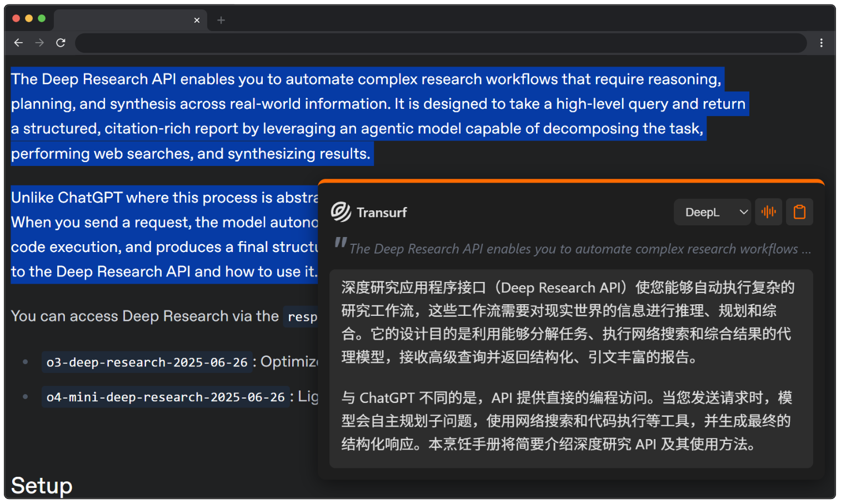Click the paragraph starting 'Unlike ChatGPT'
This screenshot has width=841, height=504.
coord(164,234)
